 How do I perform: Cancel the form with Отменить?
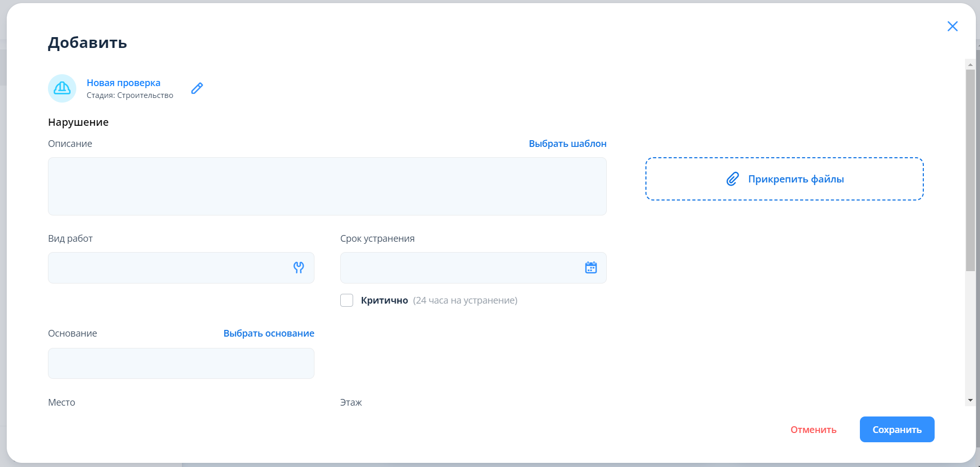pos(813,430)
